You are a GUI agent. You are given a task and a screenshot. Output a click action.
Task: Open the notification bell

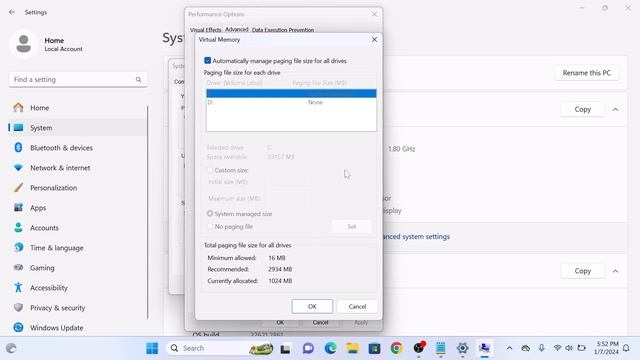click(x=626, y=348)
